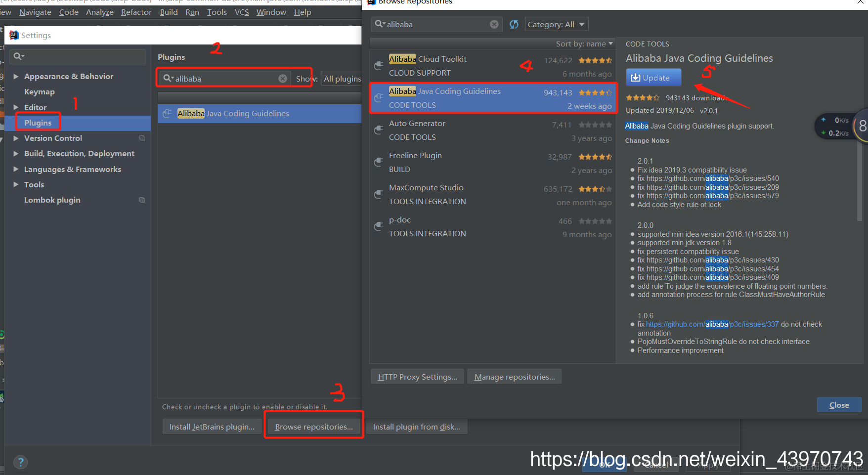Open the issues/337 GitHub link
Image resolution: width=868 pixels, height=475 pixels.
coord(712,324)
